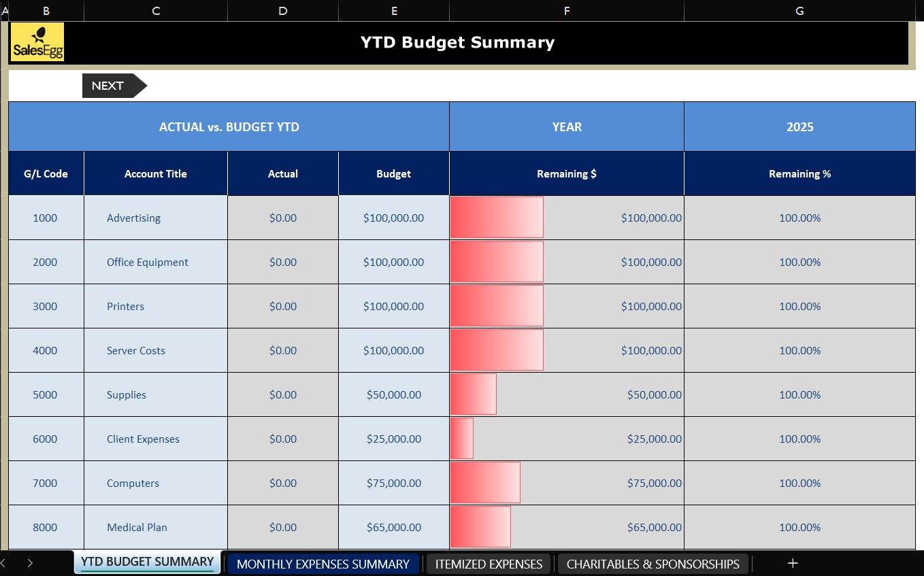Add a new sheet with plus icon
The image size is (924, 576).
(792, 563)
